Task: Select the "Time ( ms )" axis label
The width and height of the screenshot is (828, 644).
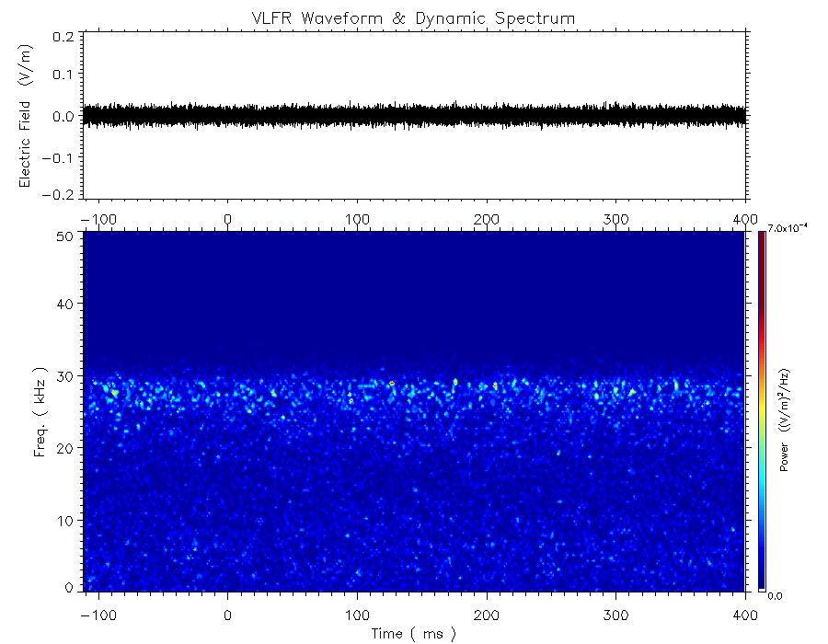Action: click(x=413, y=633)
